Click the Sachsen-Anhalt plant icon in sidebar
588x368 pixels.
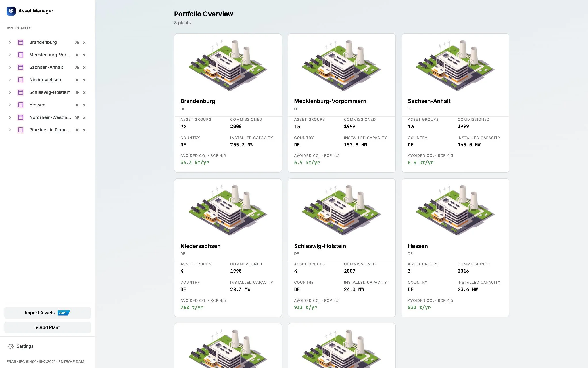[x=20, y=67]
